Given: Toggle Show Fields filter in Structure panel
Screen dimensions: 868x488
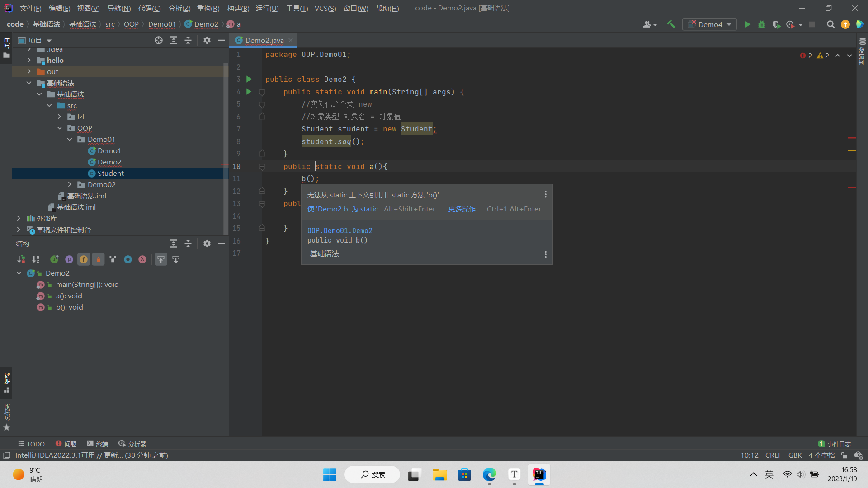Looking at the screenshot, I should (x=84, y=259).
